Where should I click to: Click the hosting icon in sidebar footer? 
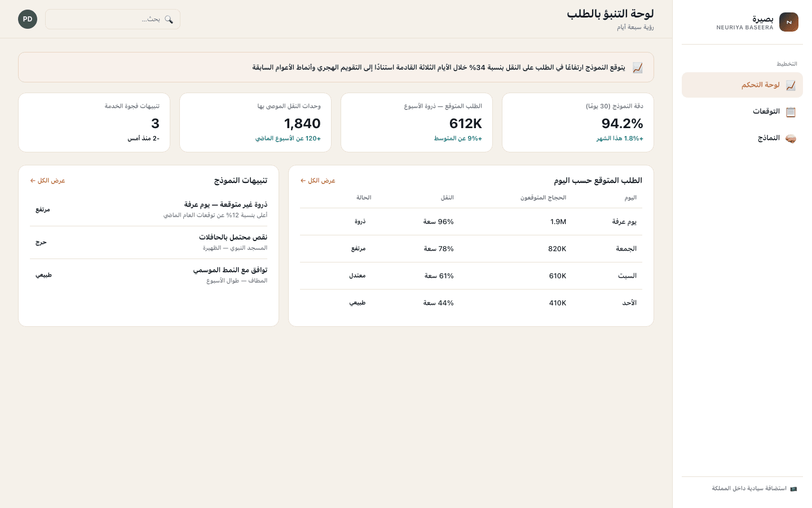(793, 489)
